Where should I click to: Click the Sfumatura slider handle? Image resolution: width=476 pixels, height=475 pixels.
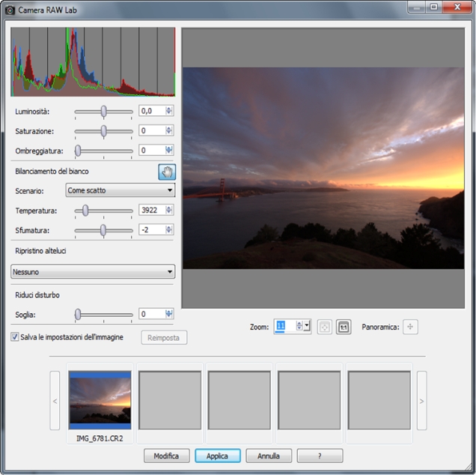pos(103,230)
